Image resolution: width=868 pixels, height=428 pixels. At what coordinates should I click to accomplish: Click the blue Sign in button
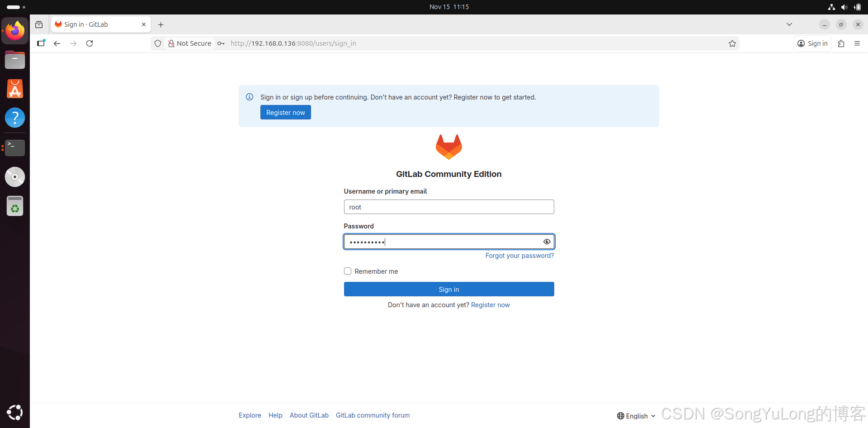point(448,290)
